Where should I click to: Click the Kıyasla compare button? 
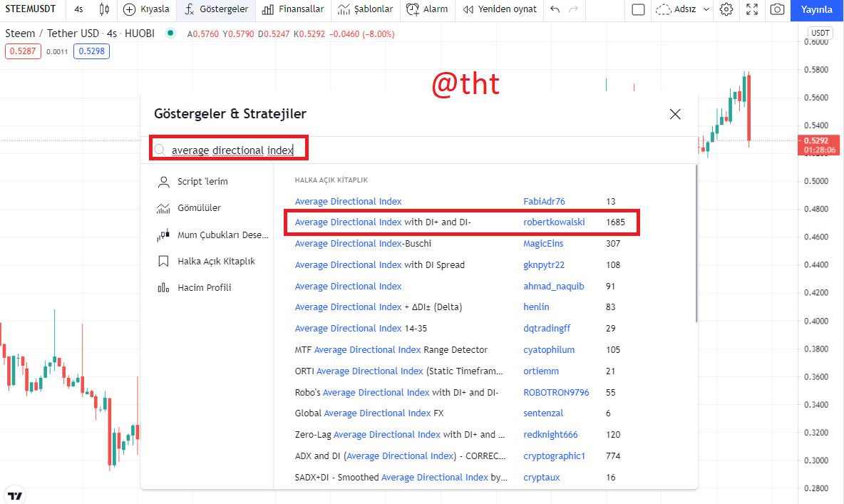coord(146,9)
